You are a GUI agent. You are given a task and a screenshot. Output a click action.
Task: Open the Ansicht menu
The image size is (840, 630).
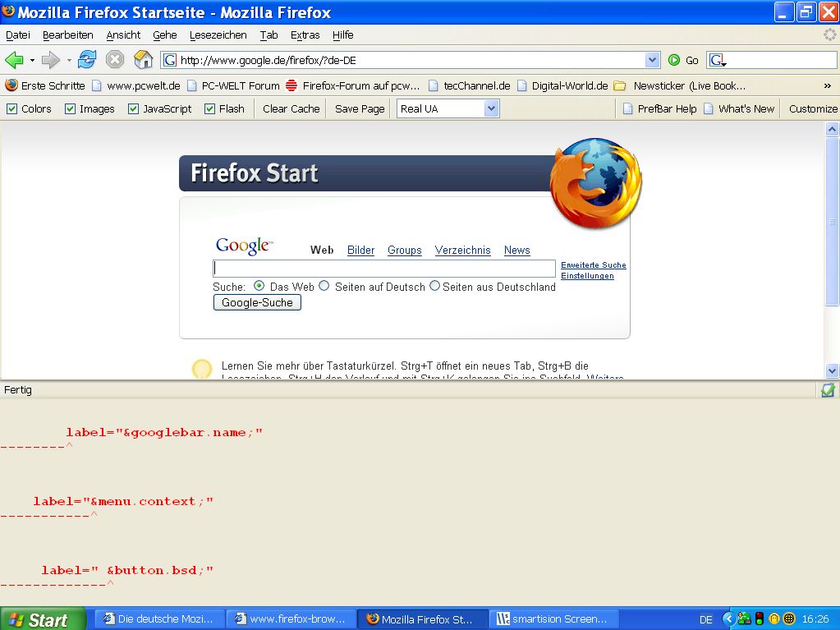(123, 35)
